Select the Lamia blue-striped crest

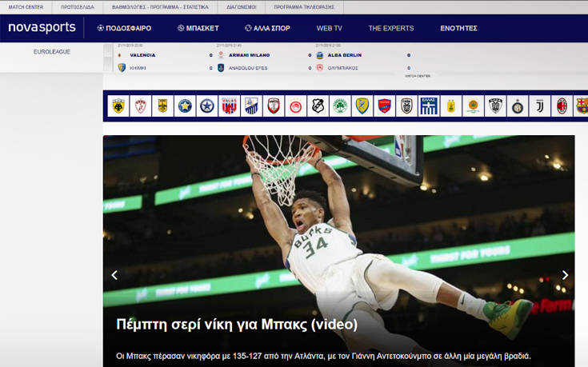pyautogui.click(x=251, y=106)
